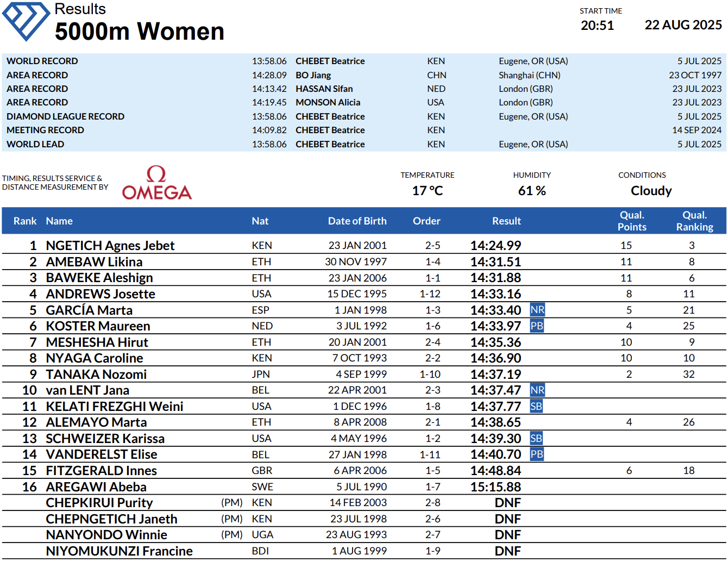
Task: Click the DNF result for NIYOMUKUNZI Francine
Action: pos(507,551)
